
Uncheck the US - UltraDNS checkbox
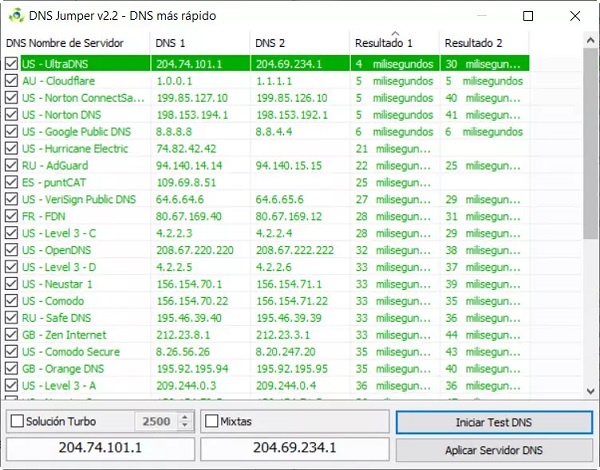[11, 64]
